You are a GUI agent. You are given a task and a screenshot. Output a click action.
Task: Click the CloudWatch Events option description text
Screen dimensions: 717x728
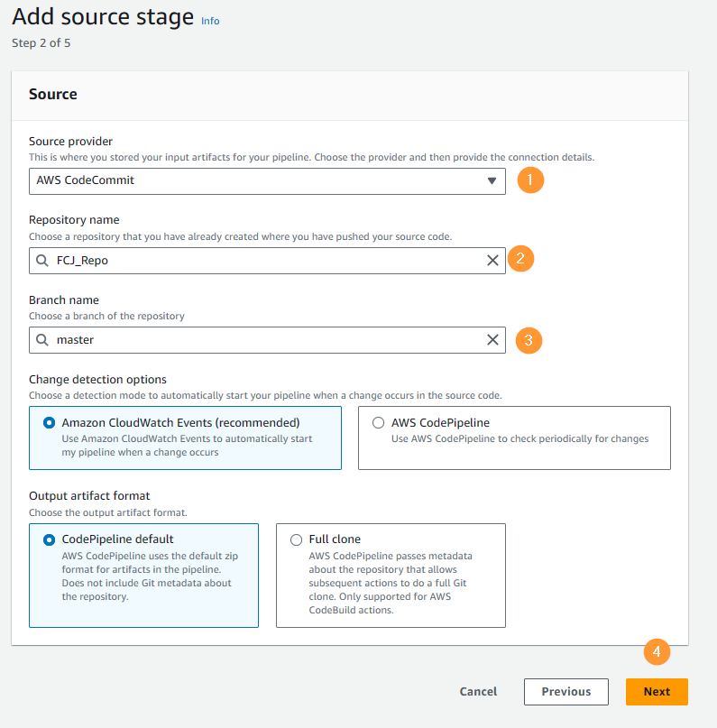tap(187, 446)
